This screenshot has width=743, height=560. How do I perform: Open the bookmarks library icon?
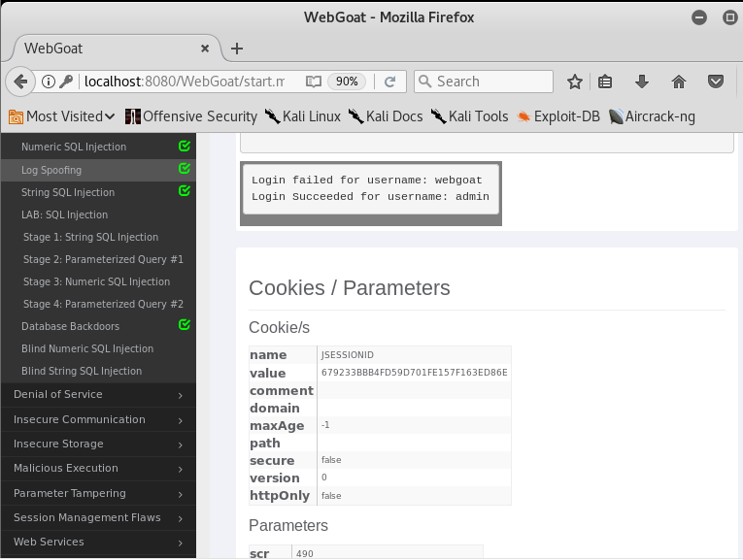coord(605,82)
